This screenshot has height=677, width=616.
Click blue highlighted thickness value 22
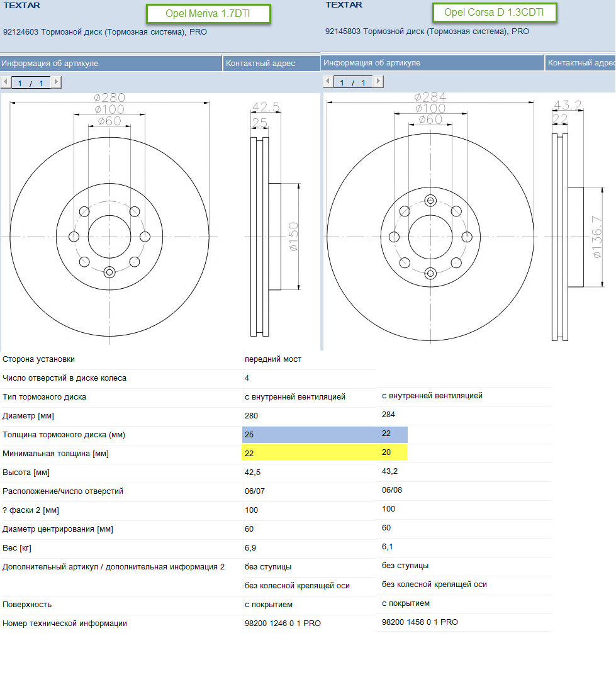click(x=386, y=434)
